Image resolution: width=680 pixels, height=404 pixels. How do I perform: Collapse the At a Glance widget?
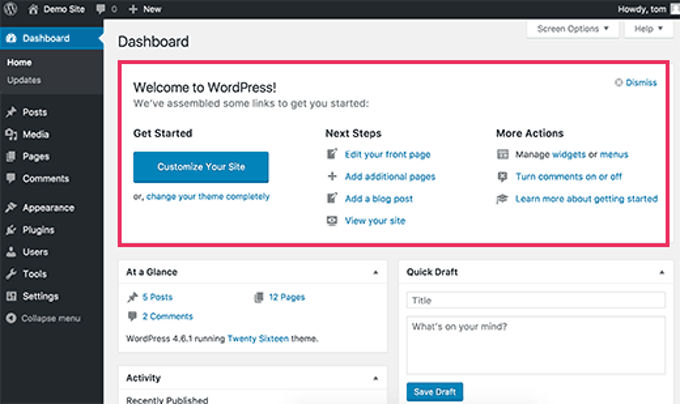pyautogui.click(x=376, y=272)
